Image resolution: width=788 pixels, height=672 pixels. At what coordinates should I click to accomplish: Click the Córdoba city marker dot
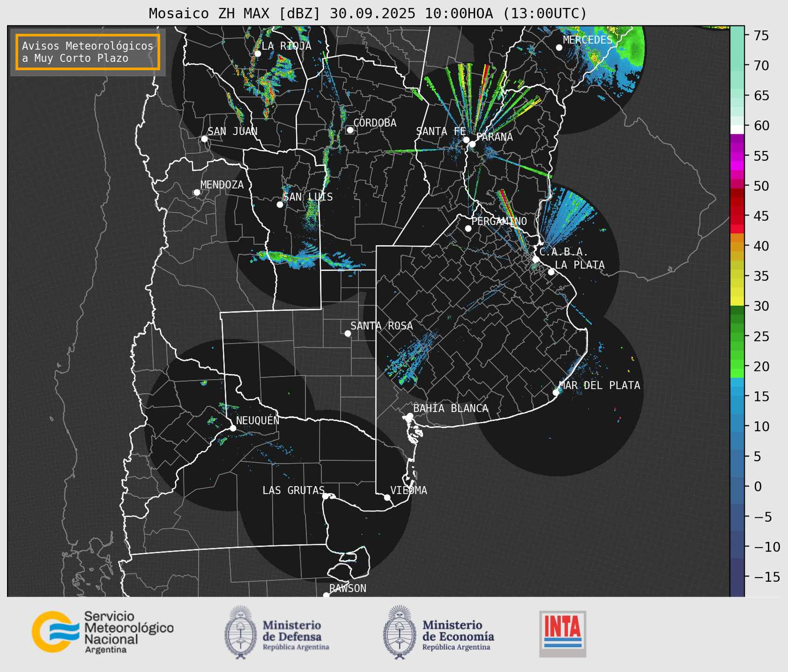[x=350, y=130]
